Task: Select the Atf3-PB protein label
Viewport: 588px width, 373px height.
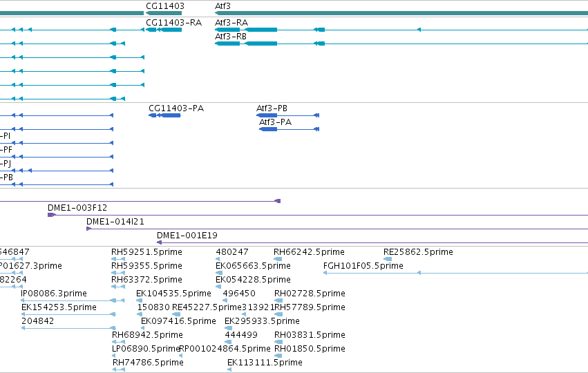Action: [272, 108]
